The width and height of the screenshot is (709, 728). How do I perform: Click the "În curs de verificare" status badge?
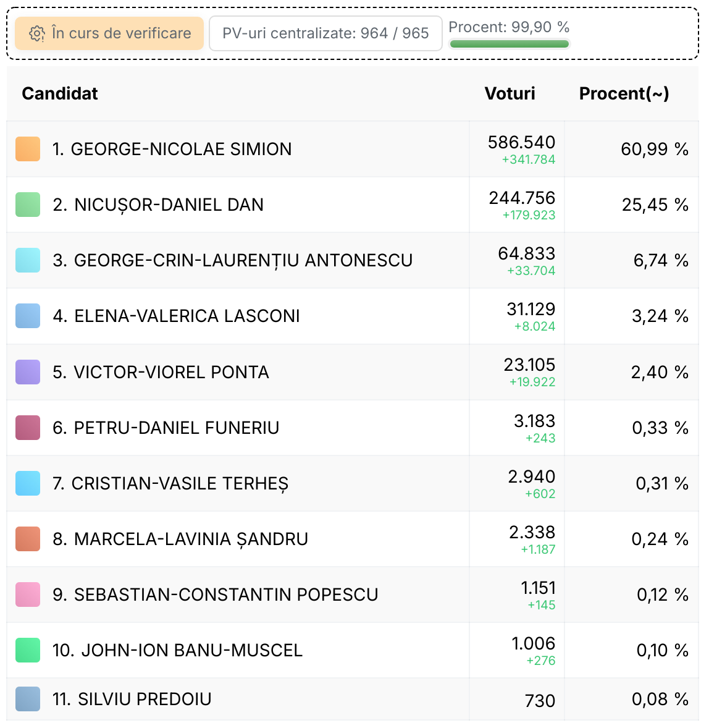(109, 33)
